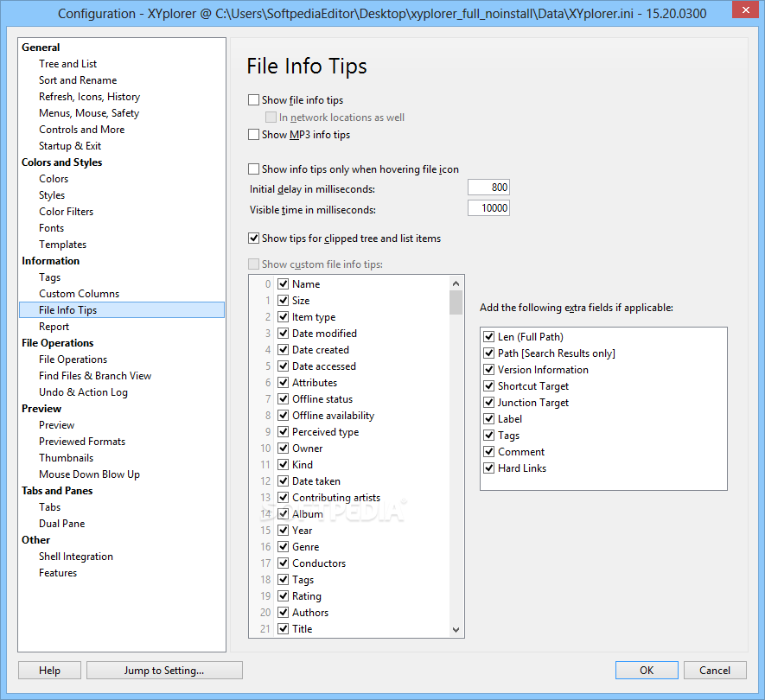Uncheck the Junction Target extra field
765x700 pixels.
tap(489, 403)
